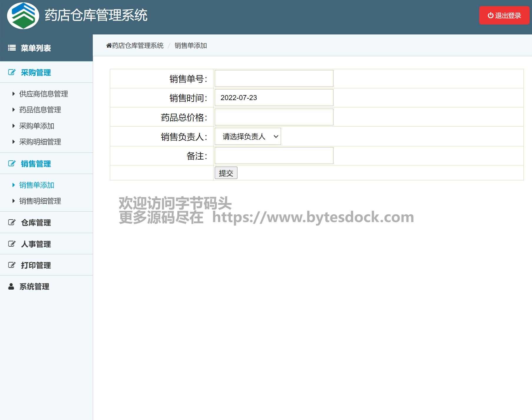This screenshot has width=532, height=420.
Task: Click the edit icon beside 销售管理
Action: (x=12, y=164)
